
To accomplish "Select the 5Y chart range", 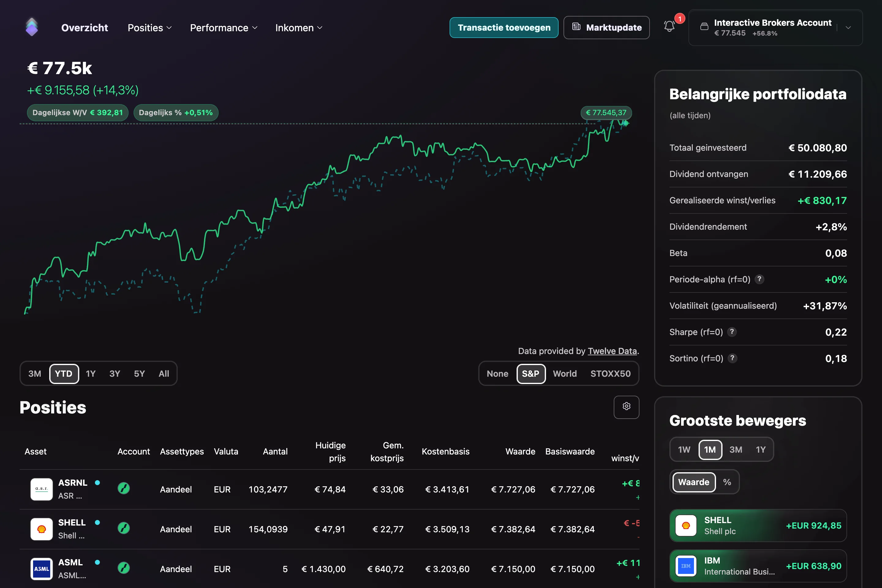I will 139,374.
